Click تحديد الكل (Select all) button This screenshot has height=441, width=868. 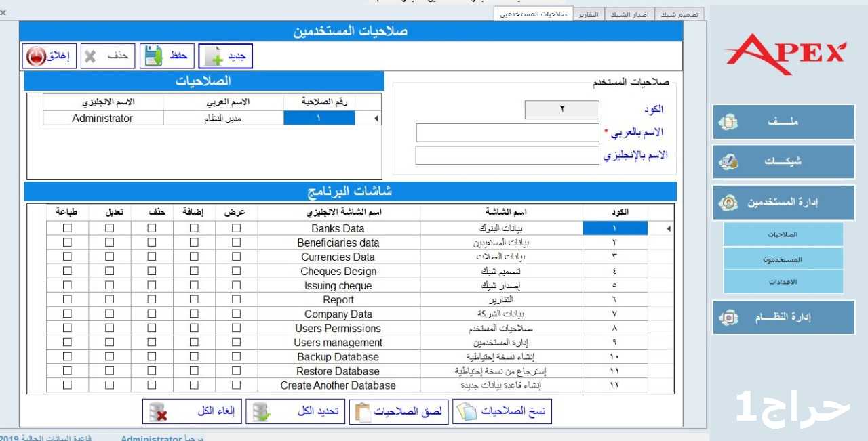coord(296,412)
